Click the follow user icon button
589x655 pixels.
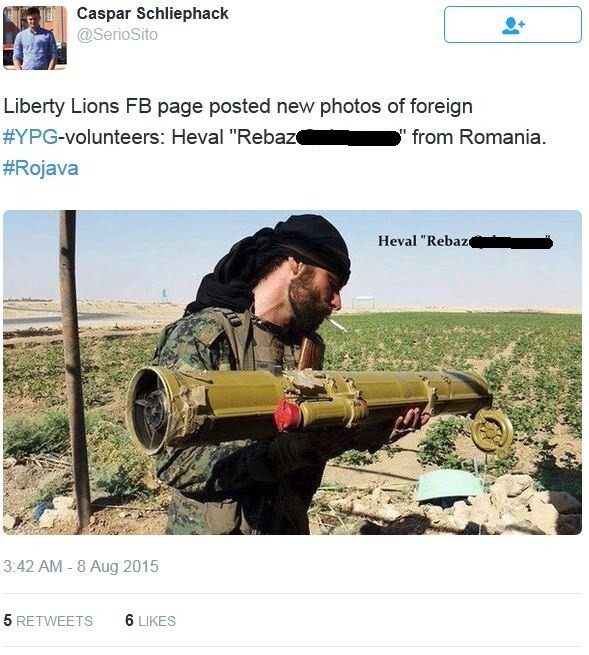pyautogui.click(x=513, y=25)
